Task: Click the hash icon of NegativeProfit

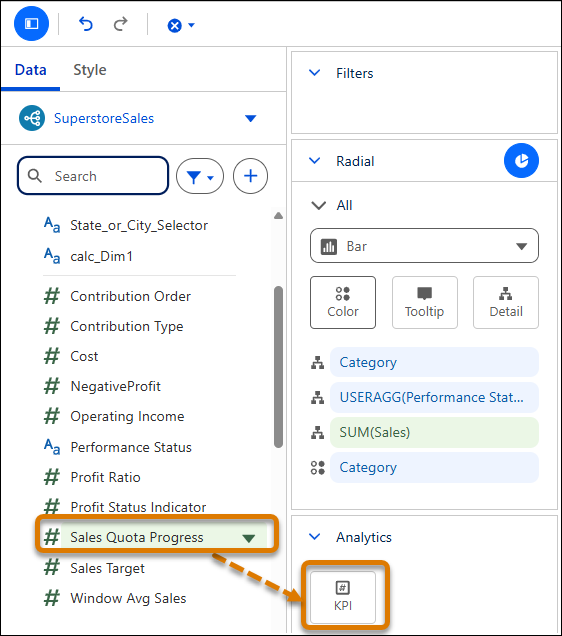Action: tap(51, 386)
